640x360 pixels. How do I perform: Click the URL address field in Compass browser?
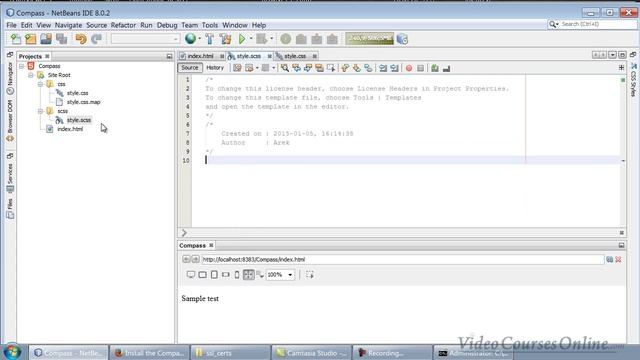(402, 260)
